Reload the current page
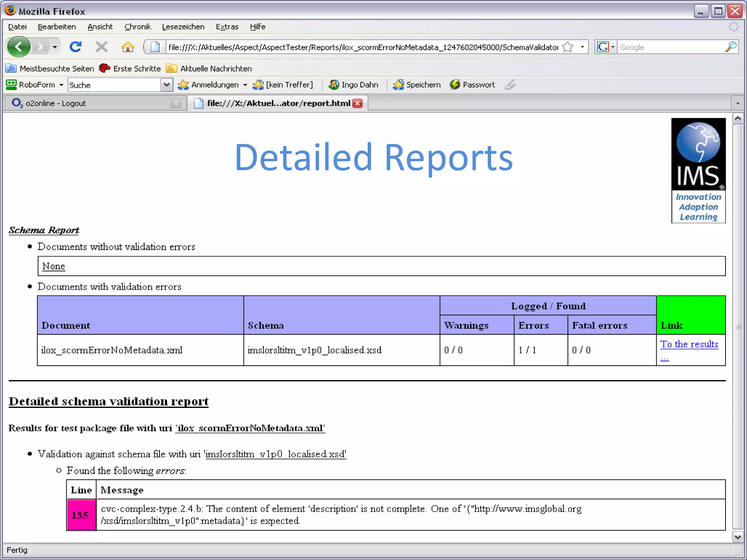 tap(76, 47)
